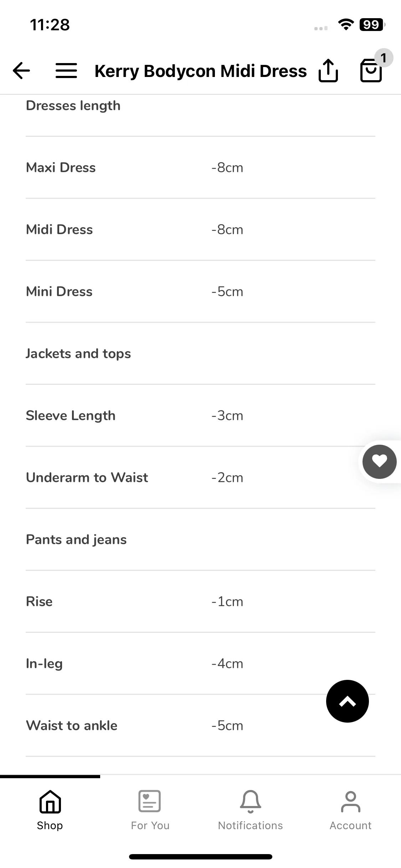Screen dimensions: 401x868
Task: Select the Maxi Dress row
Action: [200, 167]
